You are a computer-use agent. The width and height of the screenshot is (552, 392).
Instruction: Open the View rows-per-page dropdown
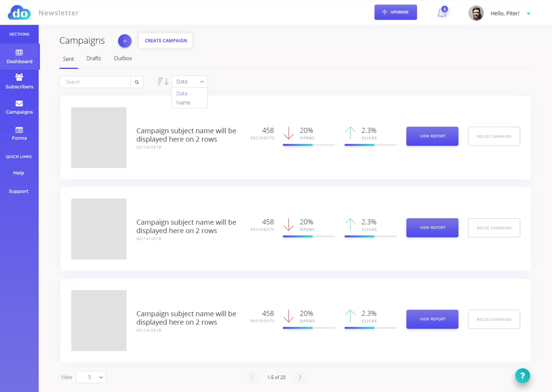[x=91, y=377]
